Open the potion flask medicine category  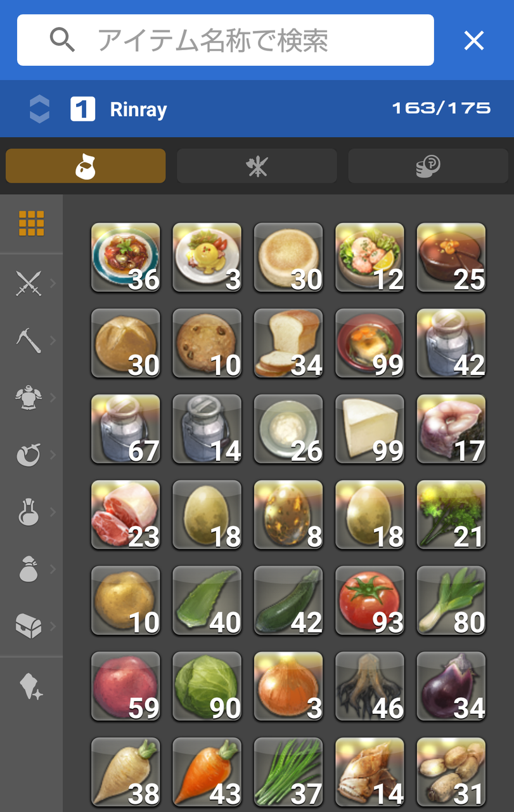29,511
